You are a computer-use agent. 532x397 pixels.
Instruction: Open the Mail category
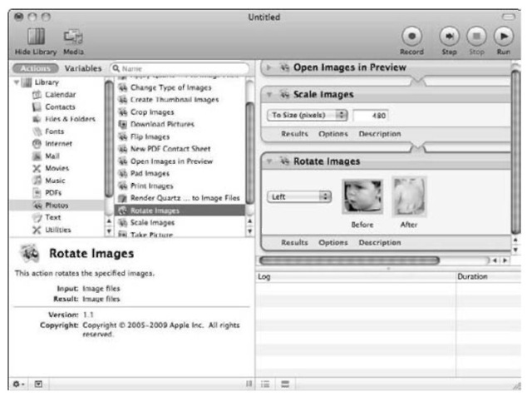tap(46, 156)
